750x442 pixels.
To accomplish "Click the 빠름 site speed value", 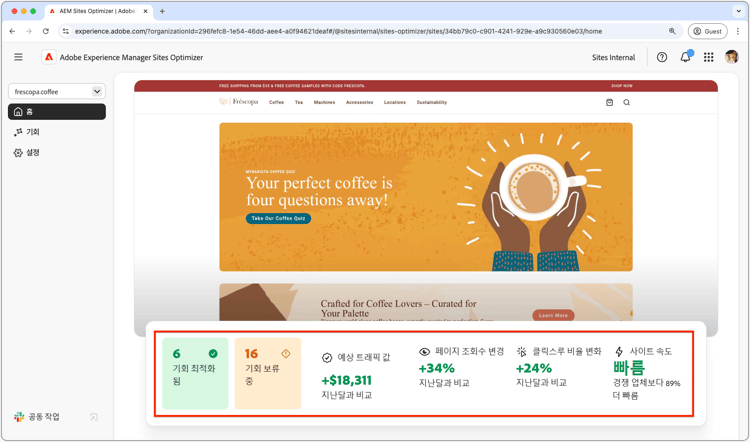I will 629,368.
